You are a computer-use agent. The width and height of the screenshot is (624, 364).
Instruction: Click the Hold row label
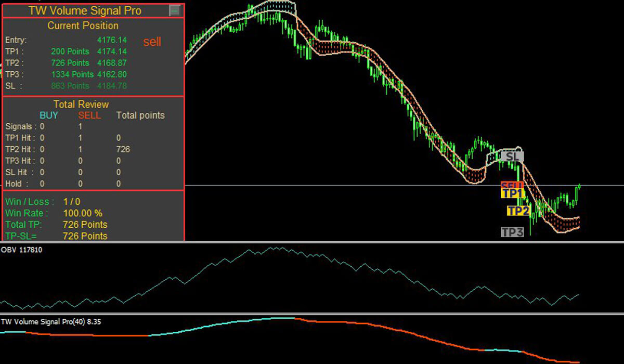pyautogui.click(x=17, y=184)
